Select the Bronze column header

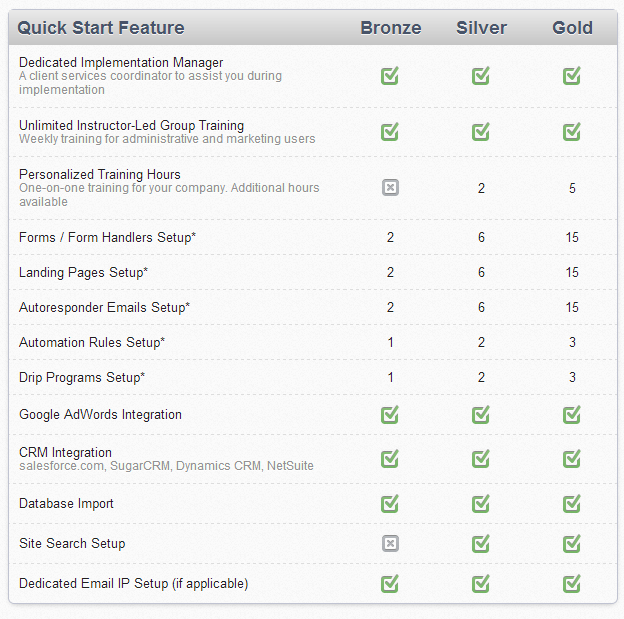click(x=391, y=28)
